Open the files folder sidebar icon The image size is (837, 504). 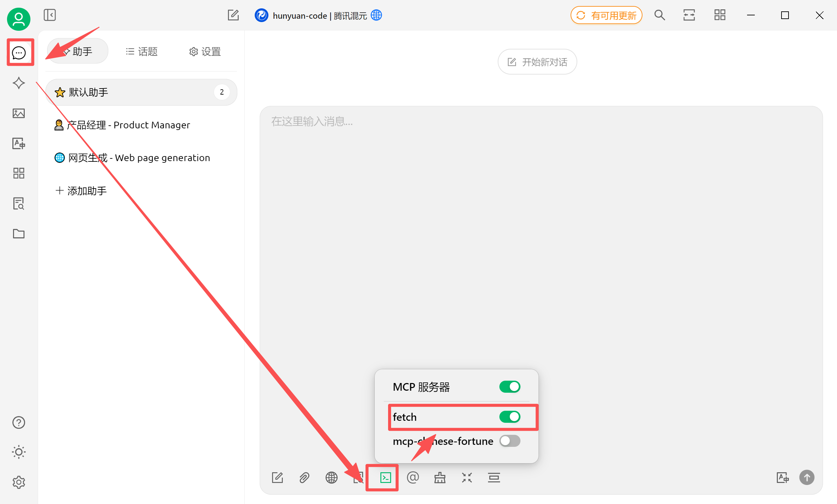click(19, 234)
